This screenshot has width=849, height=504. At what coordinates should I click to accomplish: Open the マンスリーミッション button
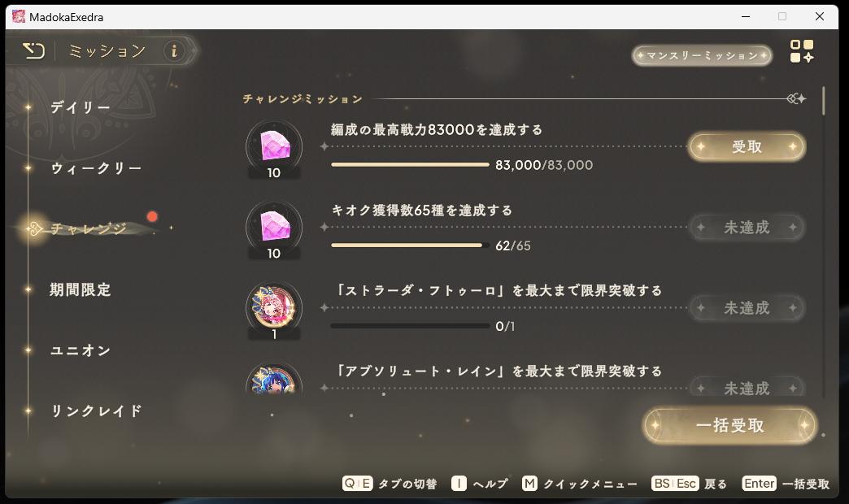point(702,55)
